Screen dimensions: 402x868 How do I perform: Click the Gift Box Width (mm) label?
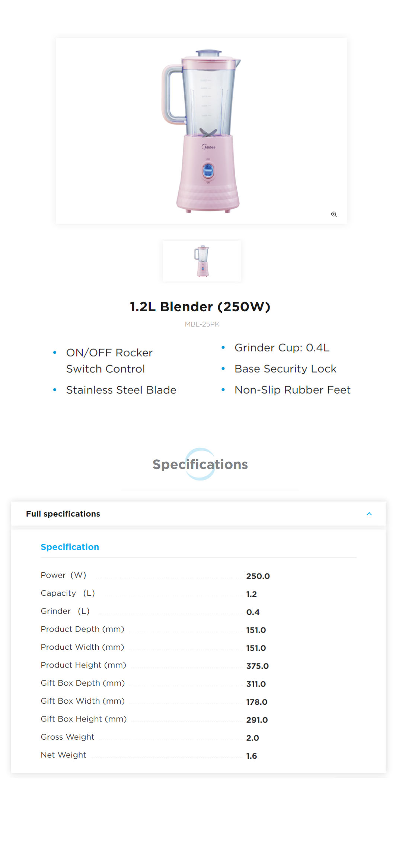tap(83, 701)
